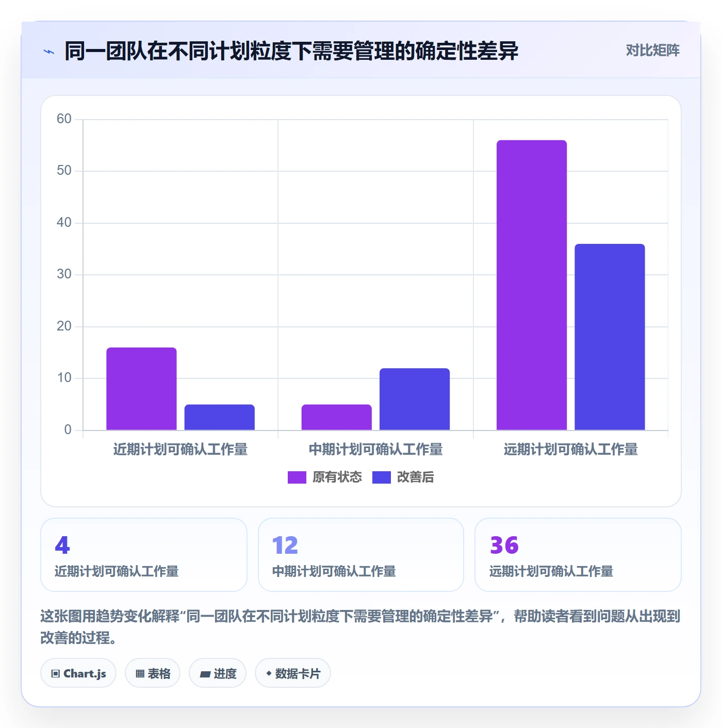Click the lightning bolt icon beside the title
The image size is (722, 728).
(x=49, y=52)
